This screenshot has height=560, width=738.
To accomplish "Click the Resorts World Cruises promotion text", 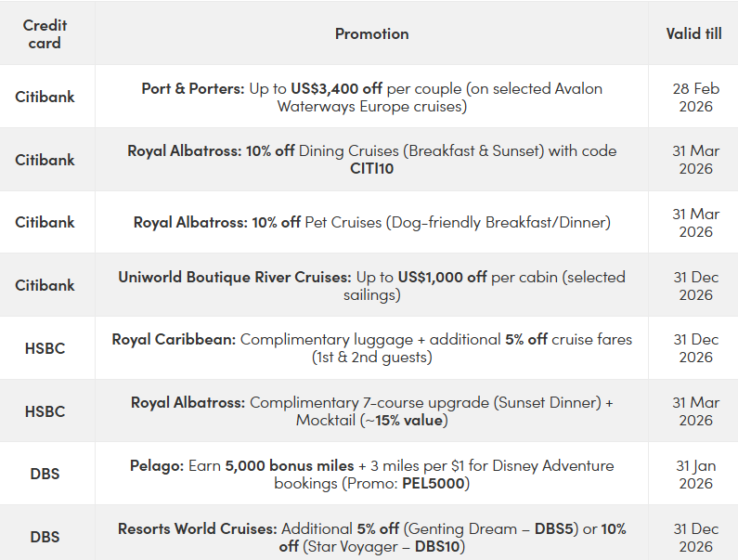I will 371,537.
